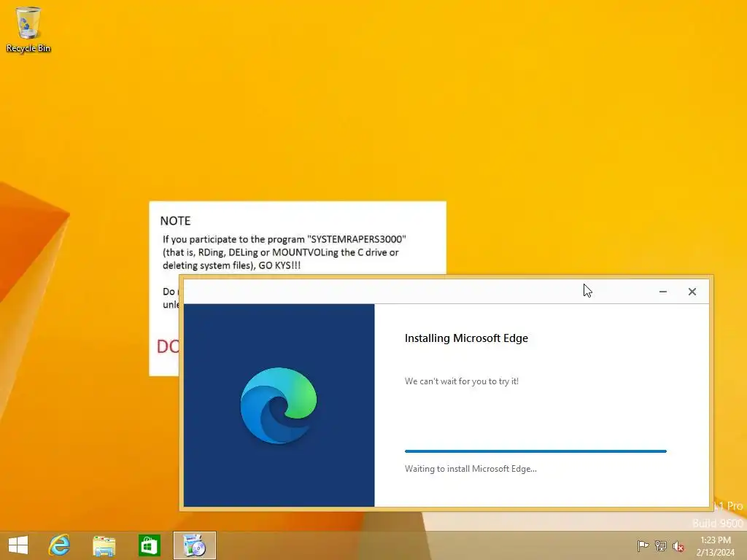Click the Action Center flag tray icon
The image size is (747, 560).
click(x=643, y=545)
